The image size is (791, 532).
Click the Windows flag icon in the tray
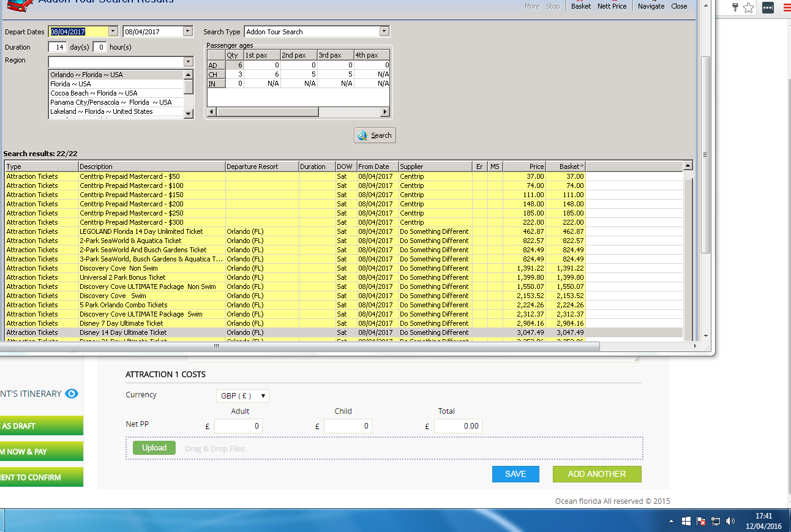pyautogui.click(x=686, y=521)
